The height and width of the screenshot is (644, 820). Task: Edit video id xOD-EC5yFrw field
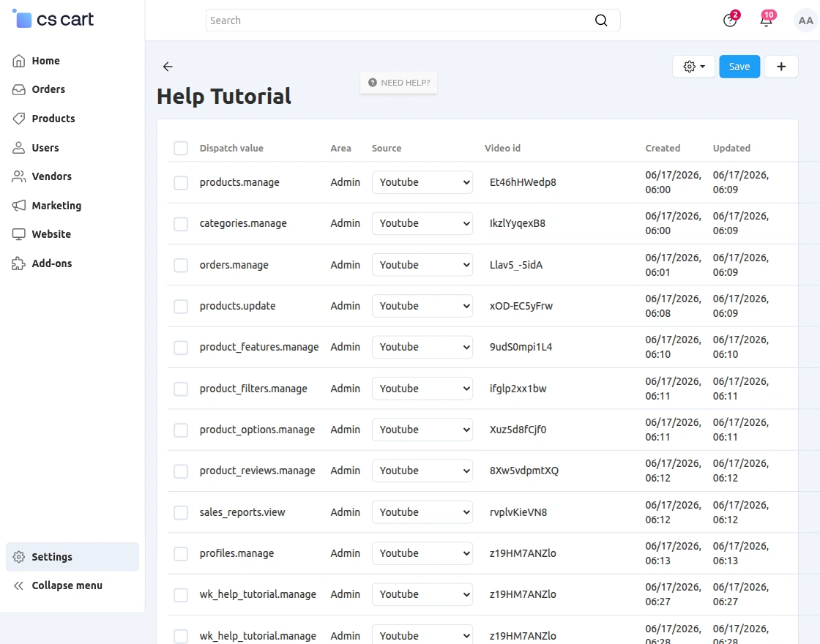561,307
